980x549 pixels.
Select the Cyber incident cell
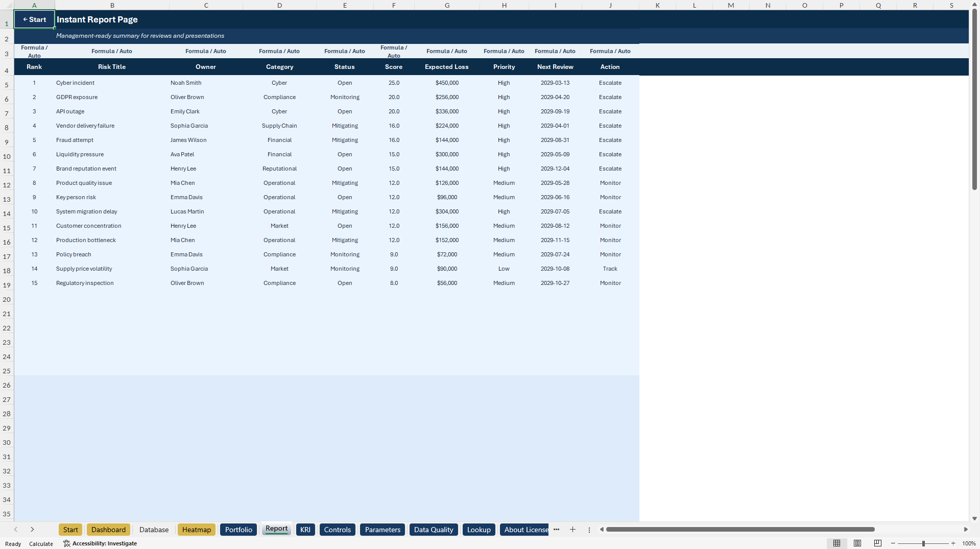112,83
